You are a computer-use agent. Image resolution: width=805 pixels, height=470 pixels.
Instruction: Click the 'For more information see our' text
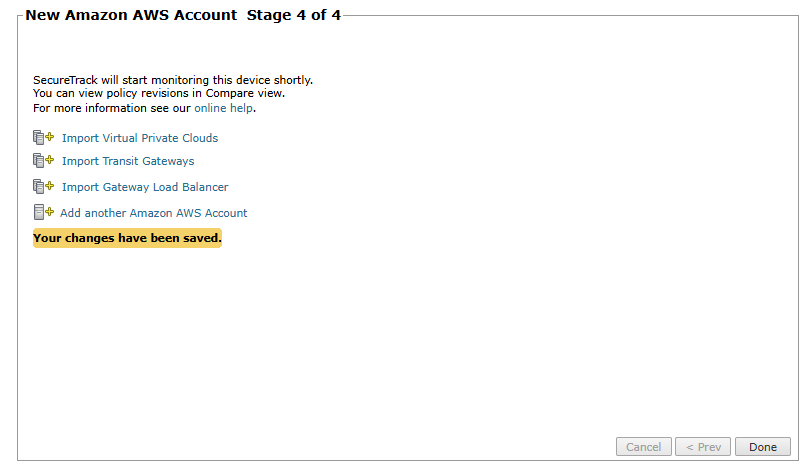(111, 108)
